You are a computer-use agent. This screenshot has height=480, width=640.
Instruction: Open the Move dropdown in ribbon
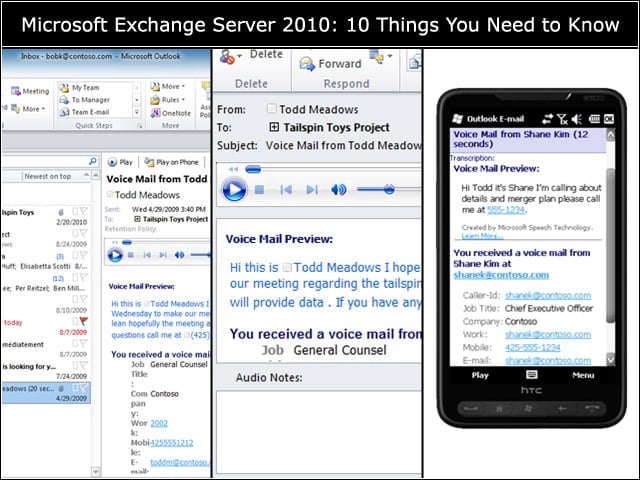coord(167,87)
